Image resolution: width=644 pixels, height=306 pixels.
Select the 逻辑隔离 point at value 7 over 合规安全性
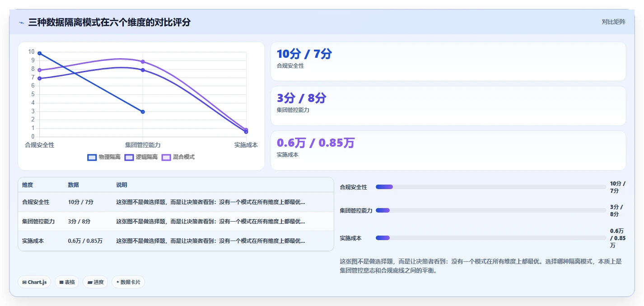pyautogui.click(x=40, y=79)
